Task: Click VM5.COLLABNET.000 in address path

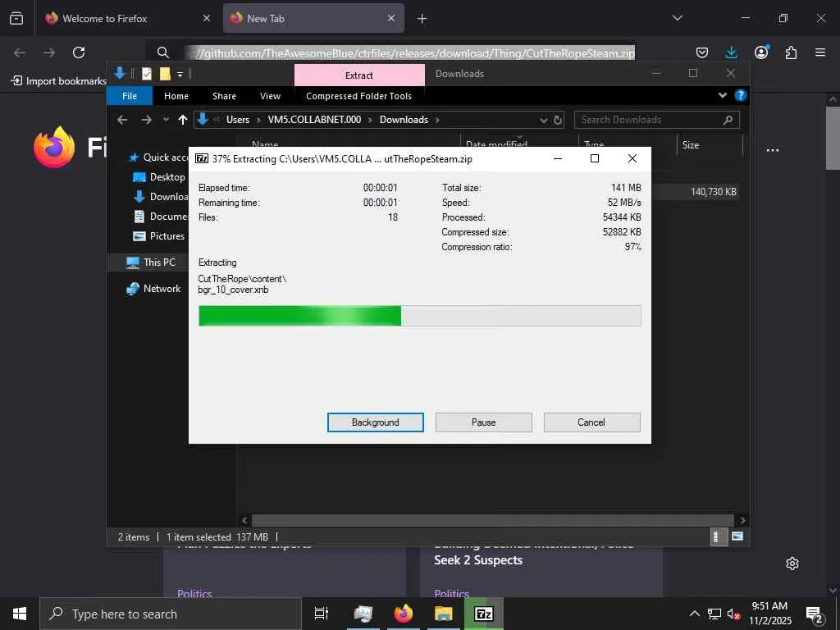Action: click(314, 120)
